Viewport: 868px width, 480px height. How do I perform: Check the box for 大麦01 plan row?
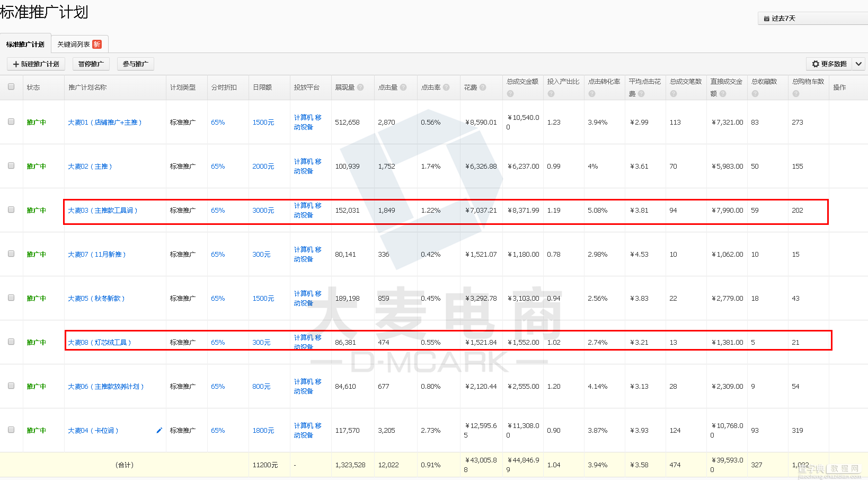(11, 122)
